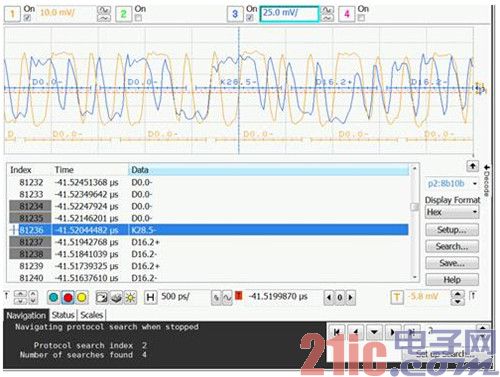500x377 pixels.
Task: Open the Display Format Hex dropdown
Action: coord(452,212)
